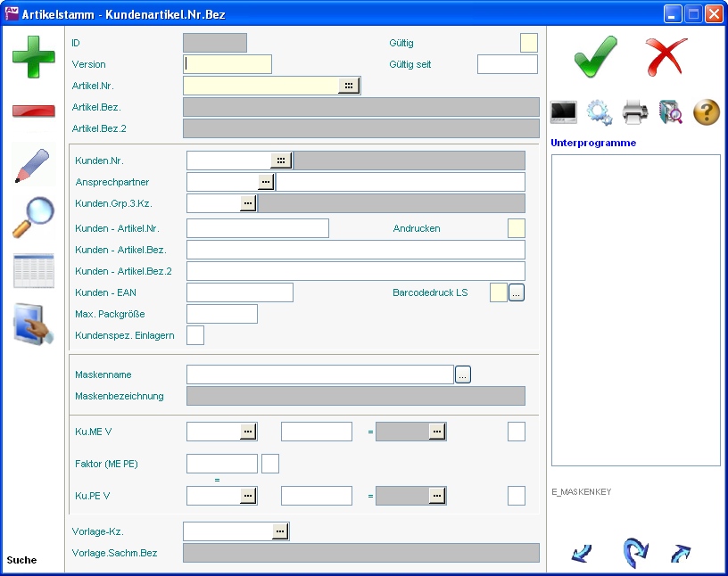
Task: Expand the Vorlage-Kz. dropdown
Action: 280,531
